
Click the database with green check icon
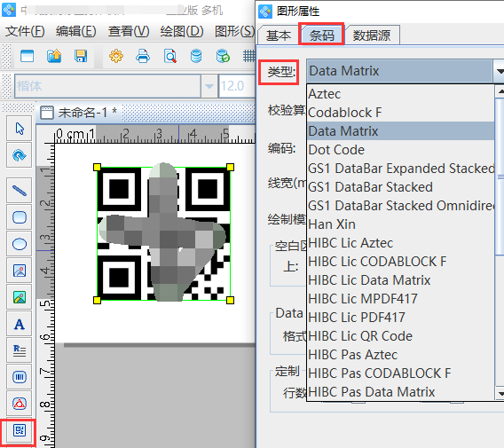point(223,56)
